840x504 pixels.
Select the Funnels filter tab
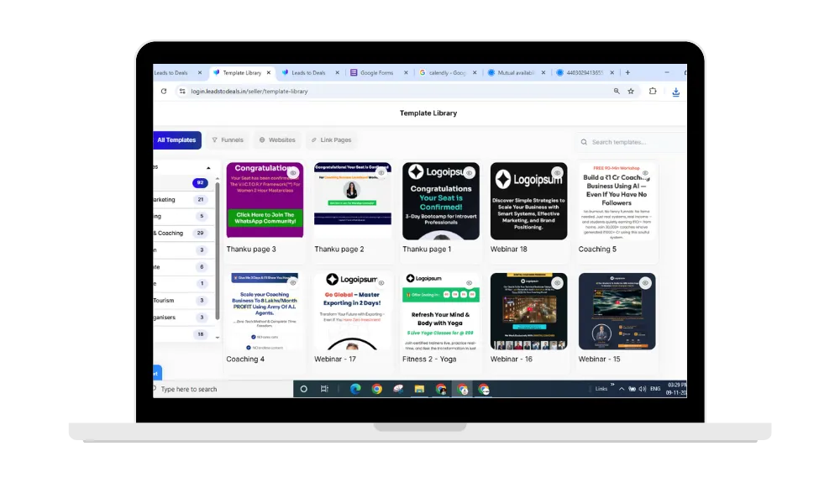pos(227,140)
